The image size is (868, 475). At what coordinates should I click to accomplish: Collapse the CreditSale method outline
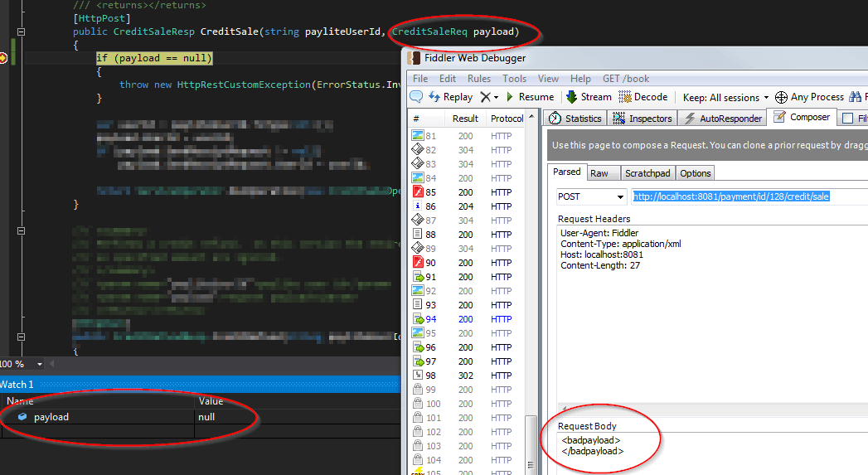point(21,32)
